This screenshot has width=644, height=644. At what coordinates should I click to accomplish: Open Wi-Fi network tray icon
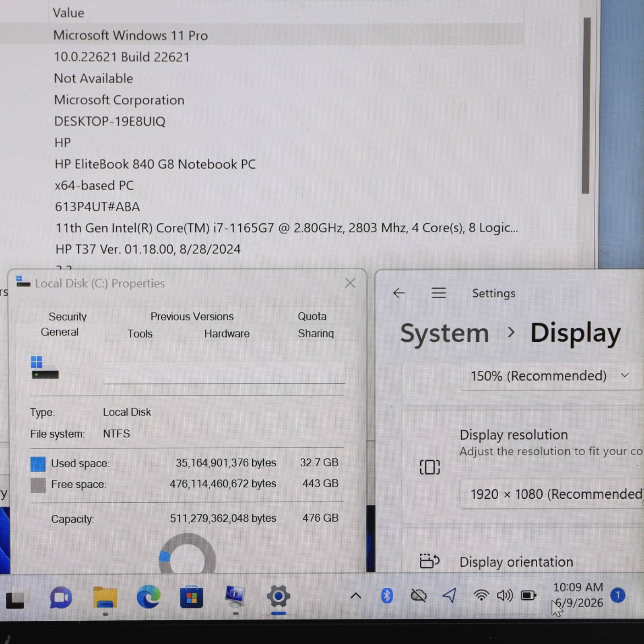[x=481, y=595]
